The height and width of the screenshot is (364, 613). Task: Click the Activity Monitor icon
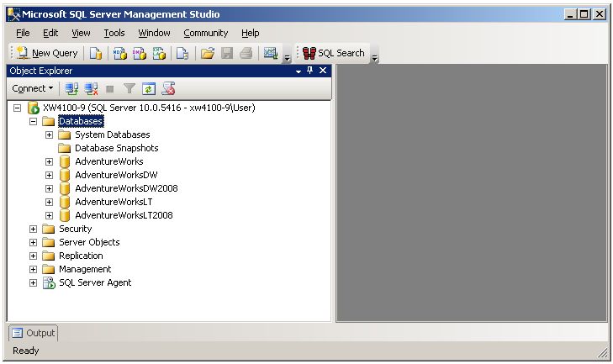tap(271, 53)
